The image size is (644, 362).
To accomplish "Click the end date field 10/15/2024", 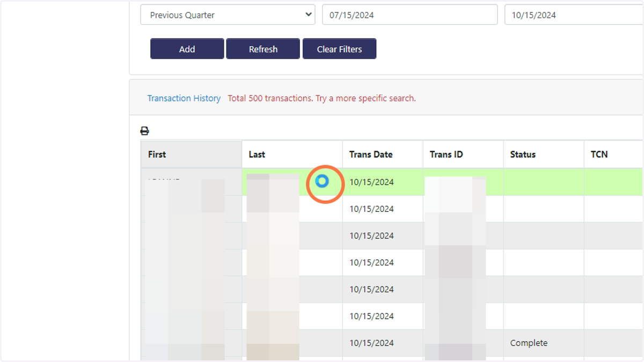I will coord(574,15).
